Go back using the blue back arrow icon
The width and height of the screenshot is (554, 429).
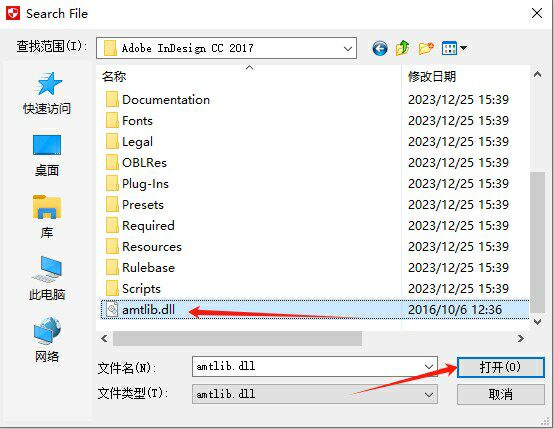pyautogui.click(x=380, y=48)
